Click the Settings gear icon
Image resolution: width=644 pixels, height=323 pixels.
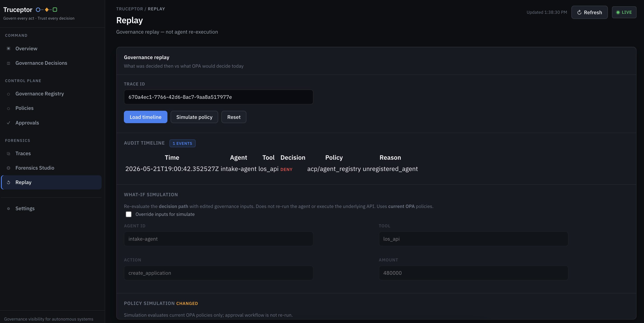(9, 209)
